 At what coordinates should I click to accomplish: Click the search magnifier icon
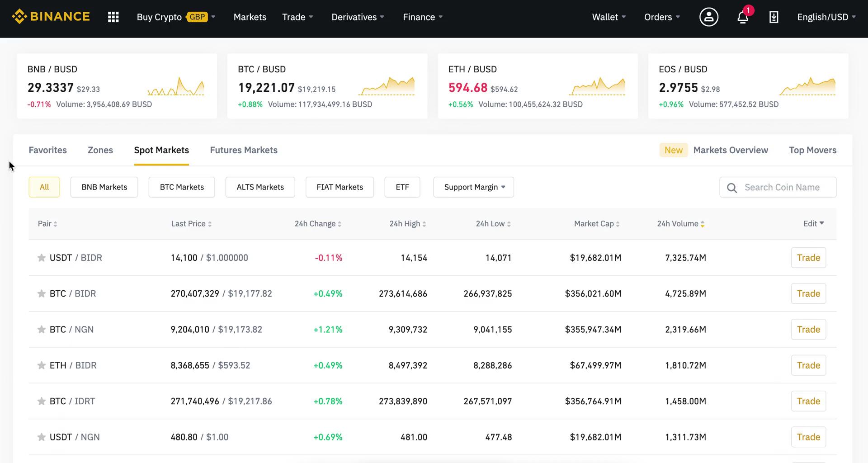coord(732,188)
